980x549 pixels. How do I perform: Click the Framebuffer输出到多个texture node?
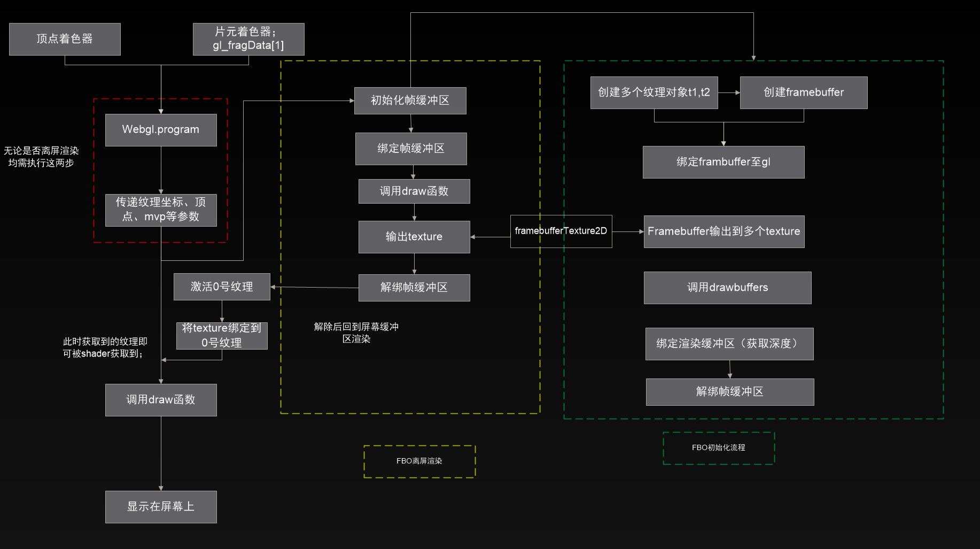[724, 231]
